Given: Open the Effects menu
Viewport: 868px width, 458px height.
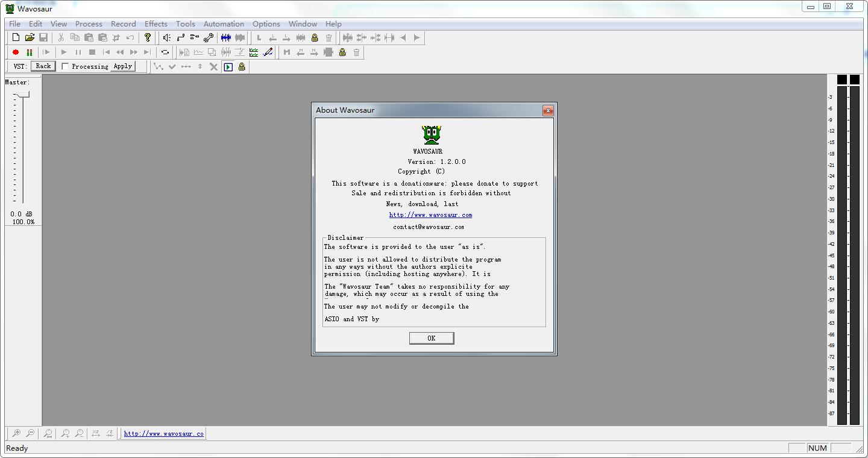Looking at the screenshot, I should pos(156,24).
